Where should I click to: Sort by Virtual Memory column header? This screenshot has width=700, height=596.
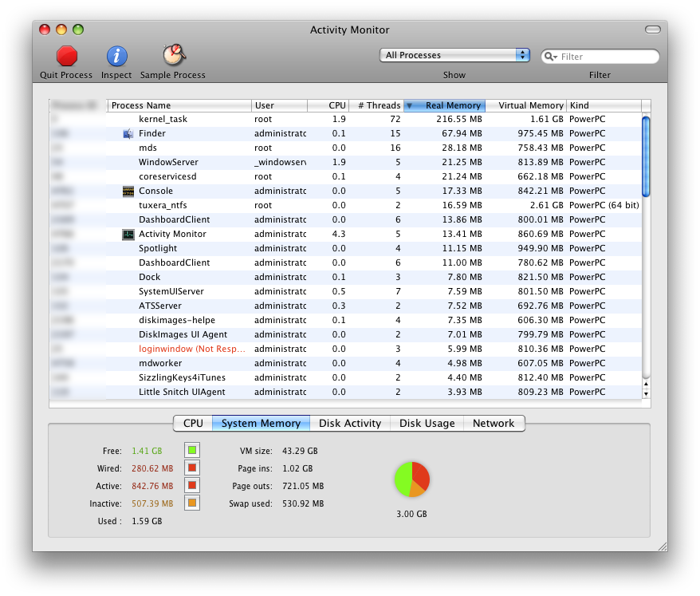[x=526, y=105]
